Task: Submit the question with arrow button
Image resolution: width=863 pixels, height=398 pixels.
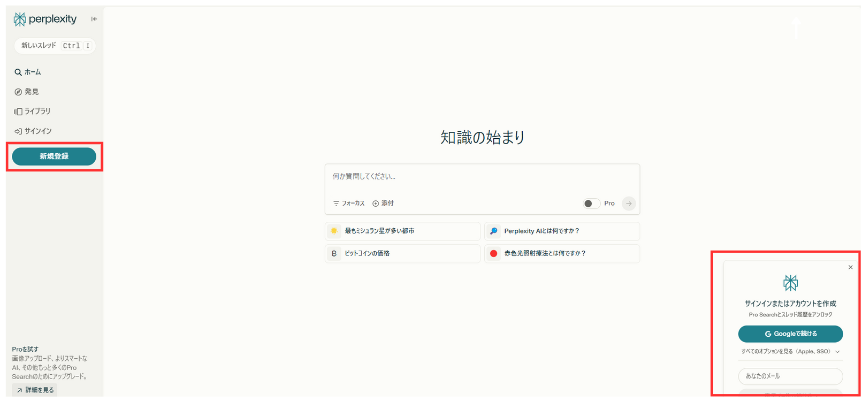Action: coord(629,204)
